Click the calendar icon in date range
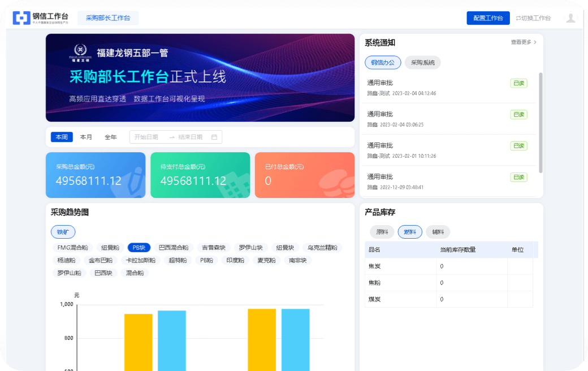Viewport: 588px width, 371px height. coord(214,137)
